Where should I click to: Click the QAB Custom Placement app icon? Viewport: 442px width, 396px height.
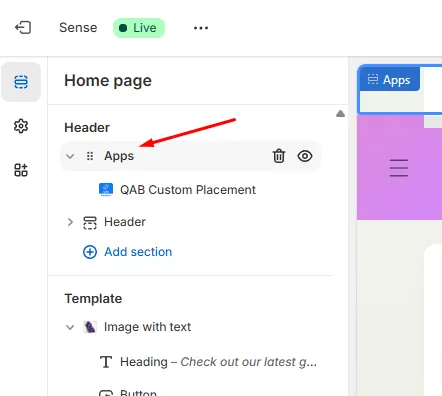pos(106,190)
